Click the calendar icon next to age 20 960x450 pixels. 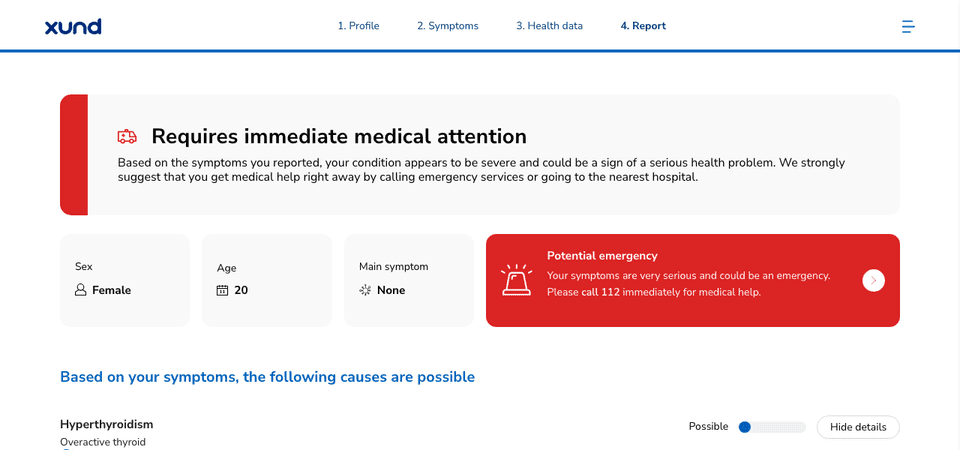222,290
